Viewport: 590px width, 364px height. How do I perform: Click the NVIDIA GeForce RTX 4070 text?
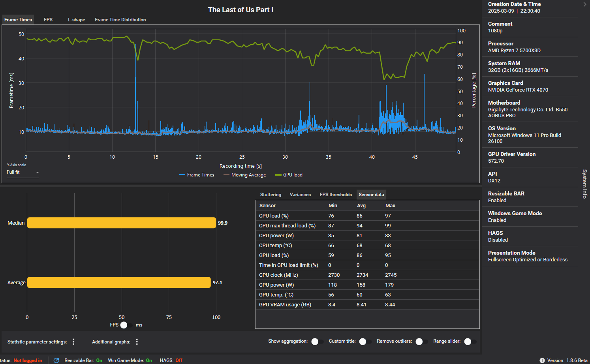tap(518, 90)
